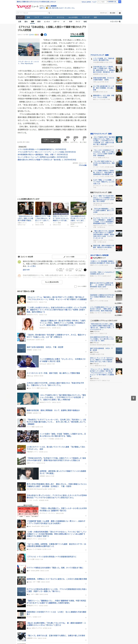Click the ログイン link in header

42,8
